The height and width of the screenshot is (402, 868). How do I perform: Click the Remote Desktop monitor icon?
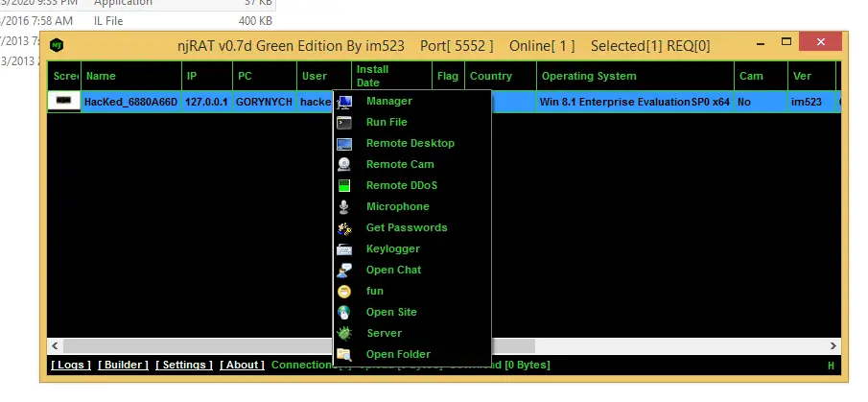point(344,143)
